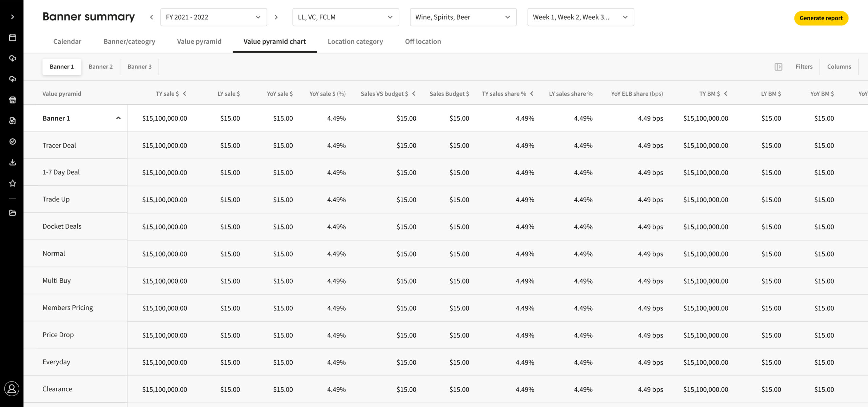868x407 pixels.
Task: Collapse the Banner 1 row
Action: (x=118, y=118)
